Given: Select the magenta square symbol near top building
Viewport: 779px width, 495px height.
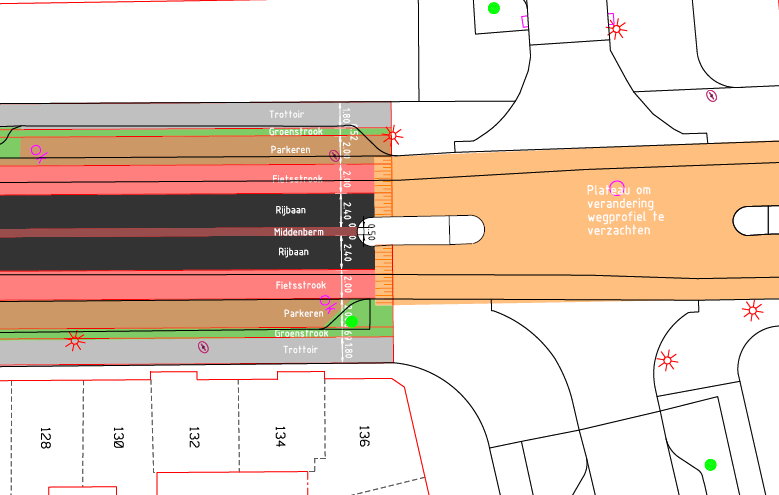Looking at the screenshot, I should [527, 21].
